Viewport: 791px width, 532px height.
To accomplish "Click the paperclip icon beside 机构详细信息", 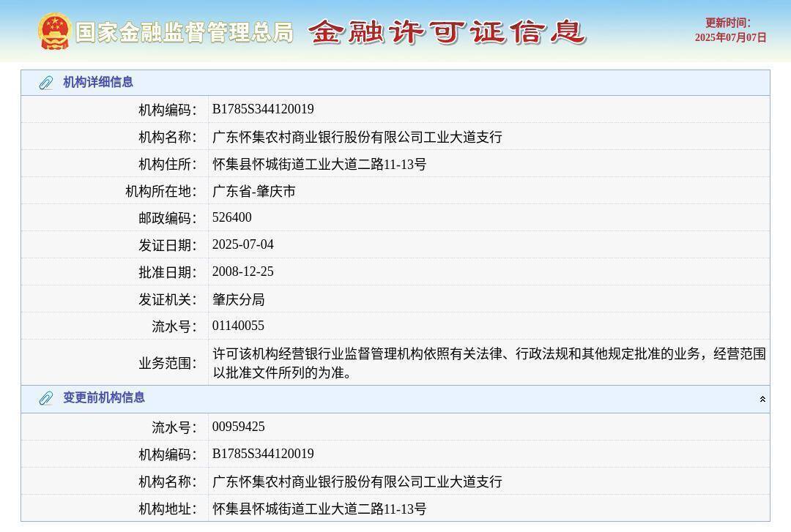I will [x=46, y=82].
